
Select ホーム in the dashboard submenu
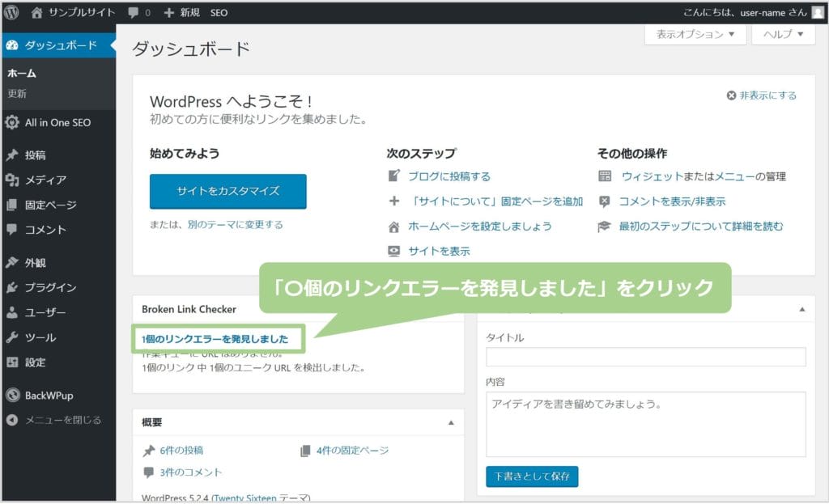click(x=22, y=74)
